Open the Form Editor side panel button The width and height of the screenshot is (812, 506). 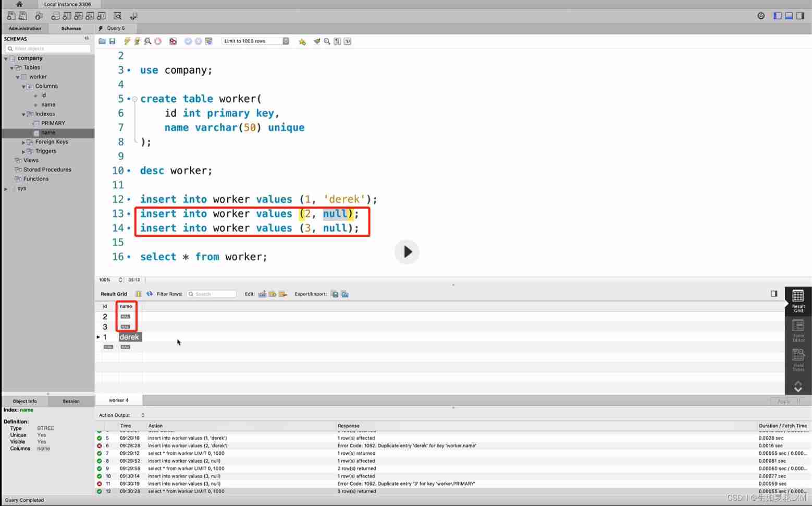click(798, 331)
